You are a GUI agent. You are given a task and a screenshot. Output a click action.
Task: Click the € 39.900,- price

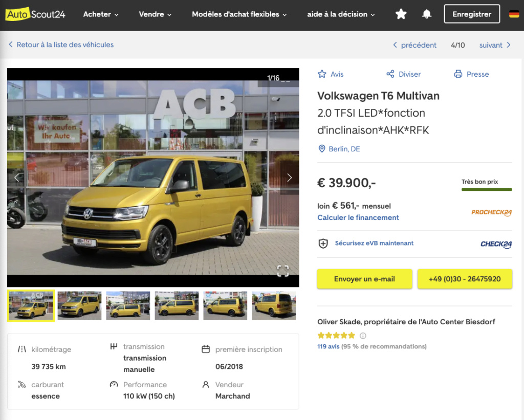(346, 183)
